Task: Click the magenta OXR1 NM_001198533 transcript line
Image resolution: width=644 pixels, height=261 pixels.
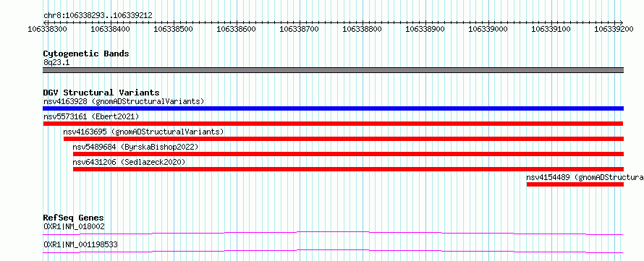Action: (x=333, y=251)
